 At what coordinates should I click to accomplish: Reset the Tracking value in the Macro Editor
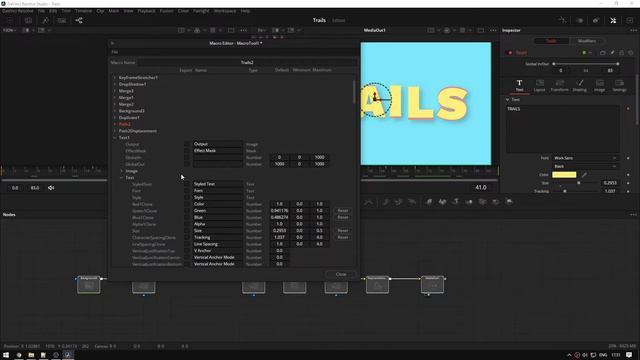tap(342, 237)
